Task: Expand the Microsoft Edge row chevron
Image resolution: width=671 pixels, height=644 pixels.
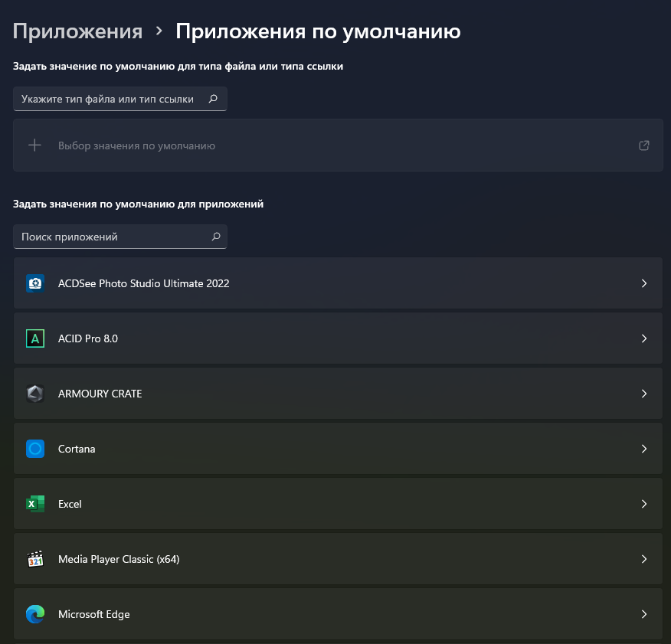Action: point(644,614)
